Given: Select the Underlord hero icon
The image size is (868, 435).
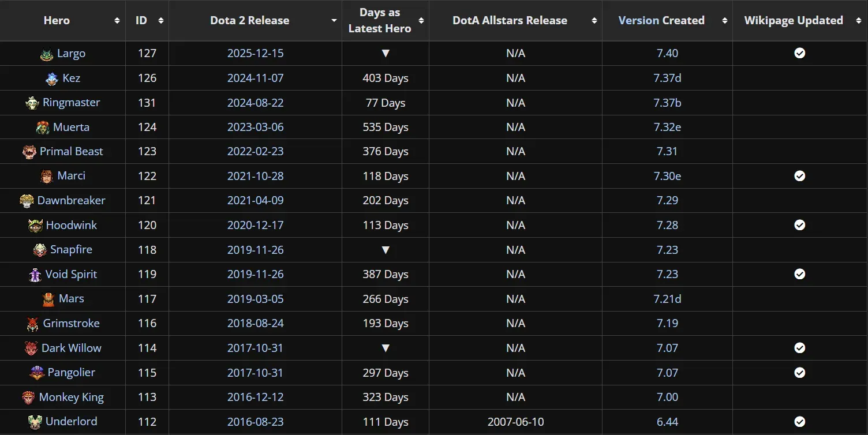Looking at the screenshot, I should (x=35, y=422).
